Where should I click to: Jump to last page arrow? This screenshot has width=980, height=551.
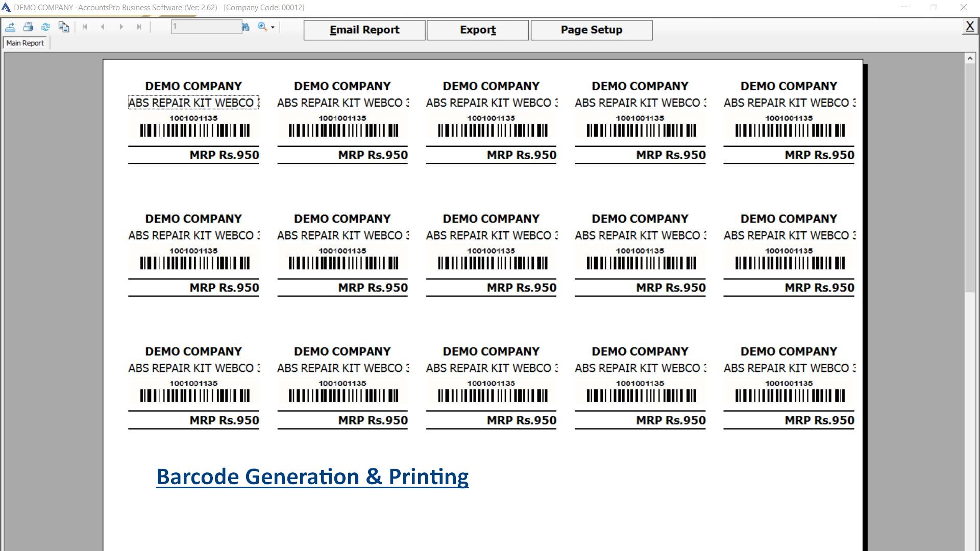click(139, 27)
